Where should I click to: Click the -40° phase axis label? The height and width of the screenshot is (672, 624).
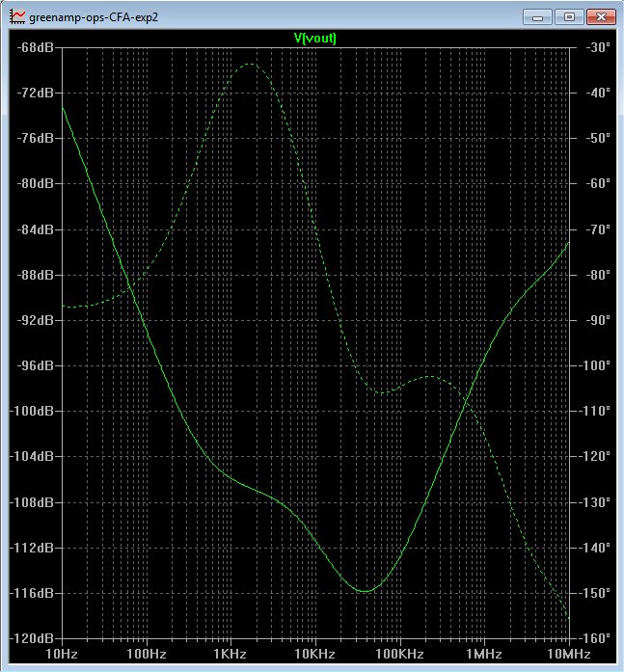598,93
